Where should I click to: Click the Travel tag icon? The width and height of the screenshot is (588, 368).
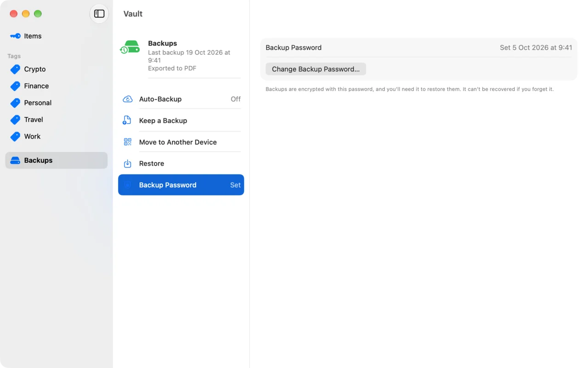[x=15, y=120]
